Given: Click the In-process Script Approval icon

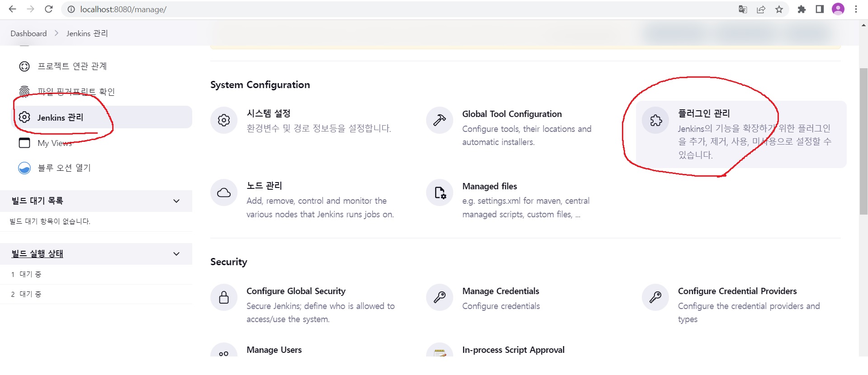Looking at the screenshot, I should (440, 350).
